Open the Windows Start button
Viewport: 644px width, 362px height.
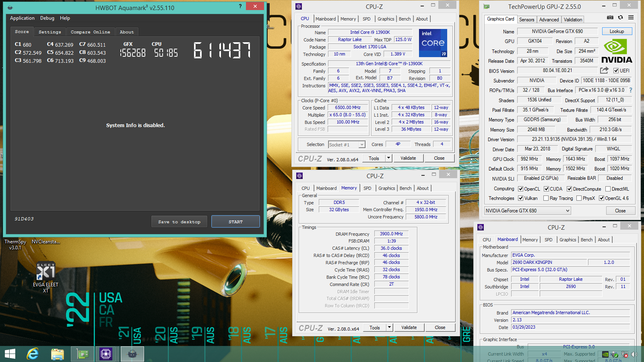click(10, 354)
